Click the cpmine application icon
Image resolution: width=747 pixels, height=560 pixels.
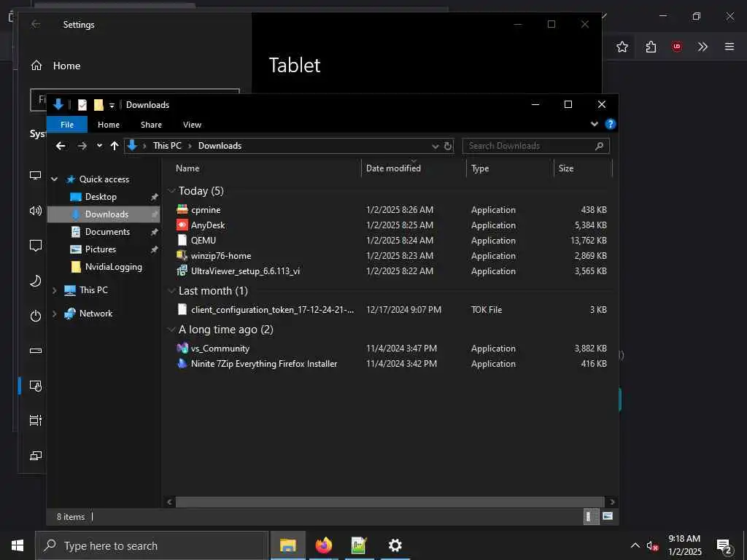(x=182, y=209)
